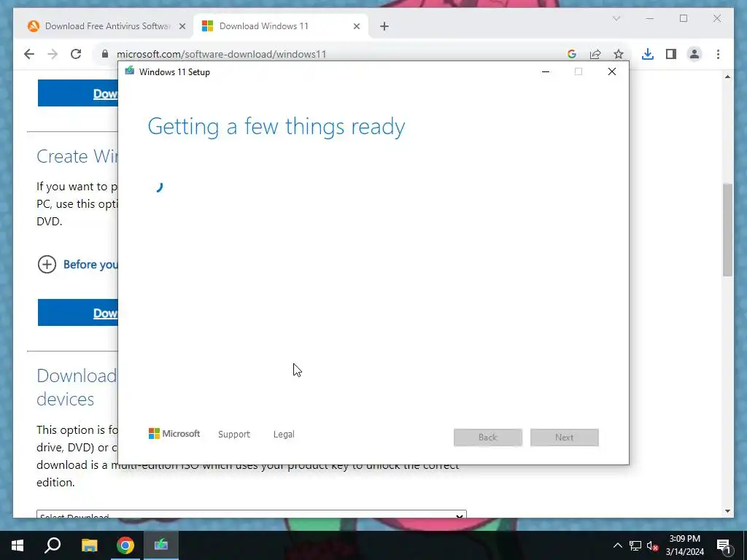Click 'Getting a few things ready' heading
Viewport: 747px width, 560px height.
(276, 127)
